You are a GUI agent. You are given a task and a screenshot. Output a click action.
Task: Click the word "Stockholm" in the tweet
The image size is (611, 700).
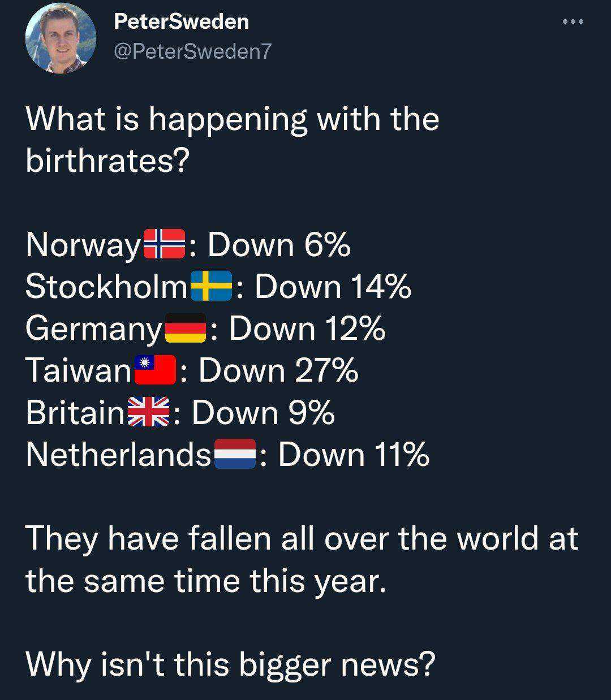pyautogui.click(x=106, y=286)
